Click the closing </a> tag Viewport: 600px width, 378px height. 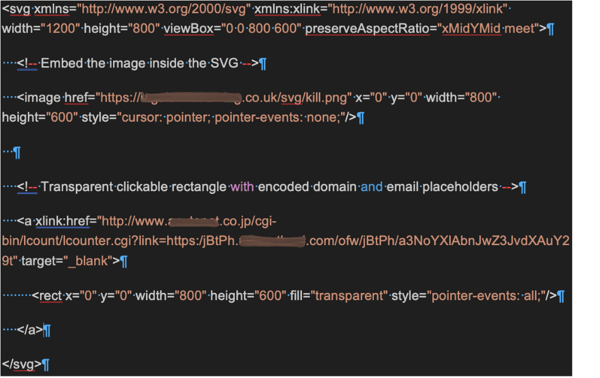click(30, 330)
